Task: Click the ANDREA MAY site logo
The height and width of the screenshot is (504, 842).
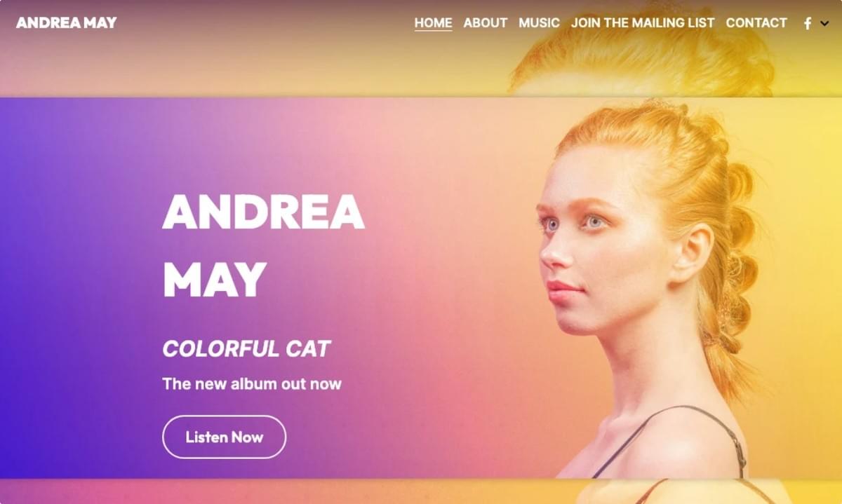Action: (x=67, y=22)
